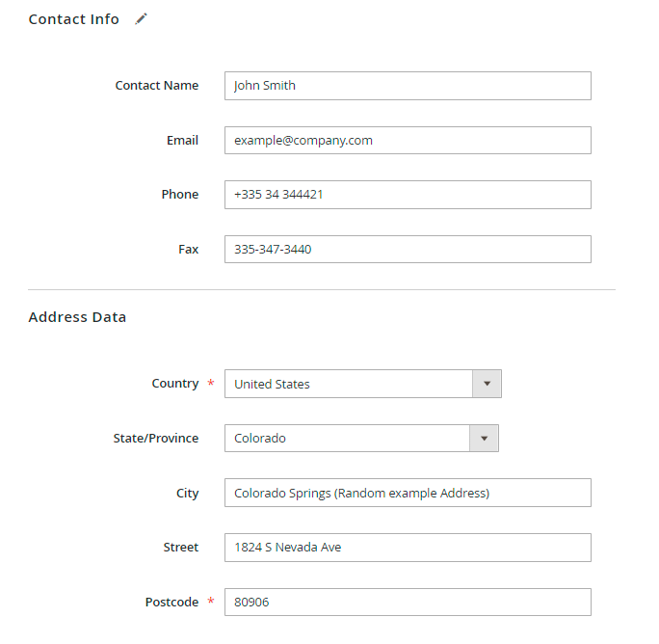Click the Postcode label text
This screenshot has height=644, width=659.
click(x=171, y=603)
